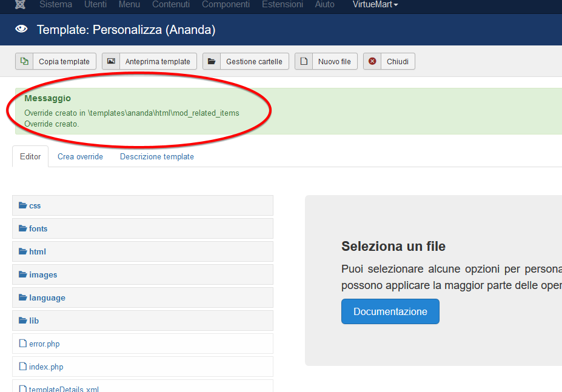This screenshot has width=562, height=392.
Task: Expand the fonts folder
Action: (142, 228)
